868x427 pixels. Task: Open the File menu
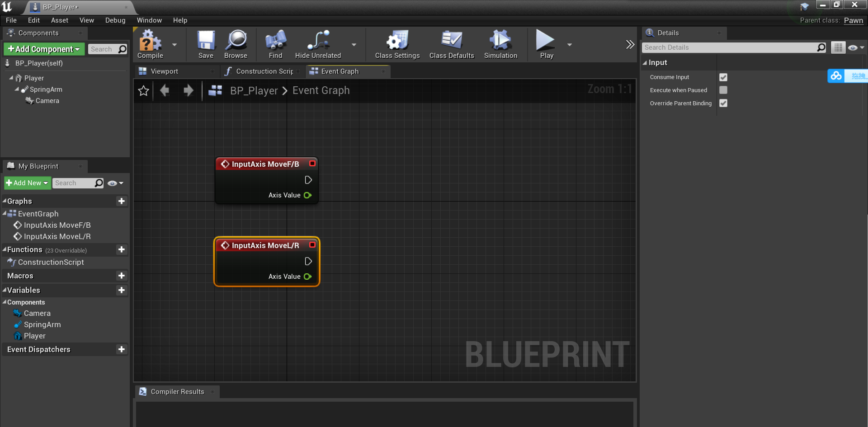[x=11, y=20]
